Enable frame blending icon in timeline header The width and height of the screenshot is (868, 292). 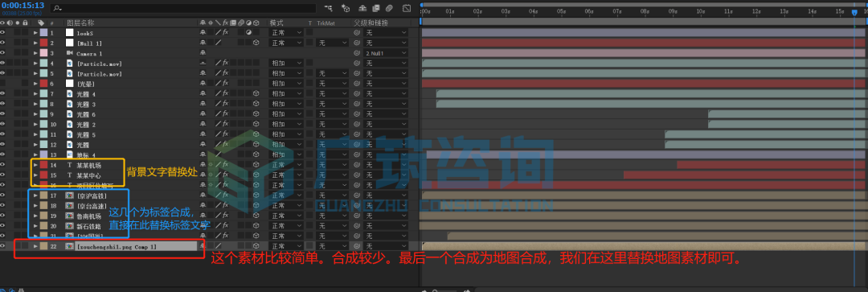[376, 8]
